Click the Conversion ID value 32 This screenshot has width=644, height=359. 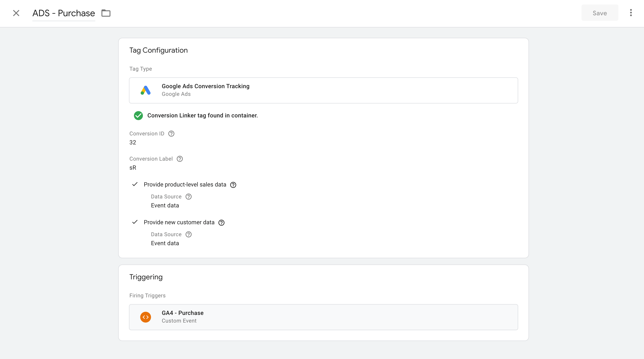pos(133,143)
